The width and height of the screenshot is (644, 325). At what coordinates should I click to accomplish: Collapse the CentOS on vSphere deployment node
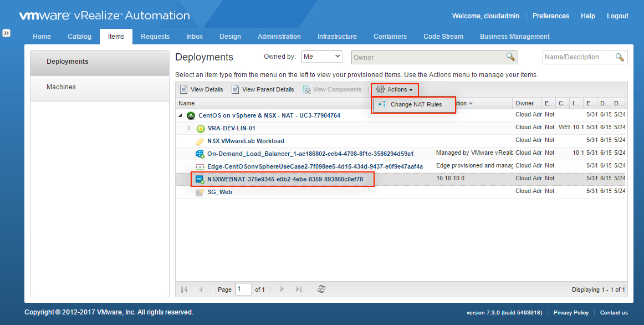coord(180,115)
